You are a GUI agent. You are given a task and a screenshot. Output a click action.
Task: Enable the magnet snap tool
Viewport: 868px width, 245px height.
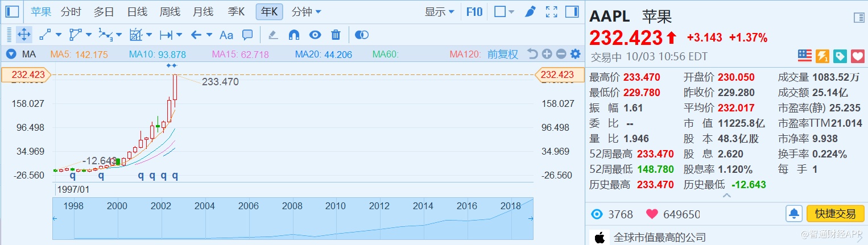coord(294,35)
